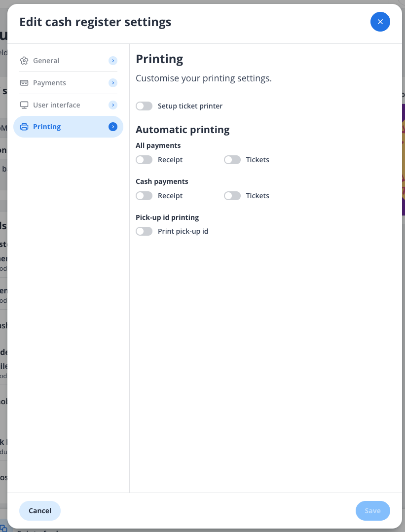Expand the User interface section chevron
The height and width of the screenshot is (532, 405).
(112, 105)
